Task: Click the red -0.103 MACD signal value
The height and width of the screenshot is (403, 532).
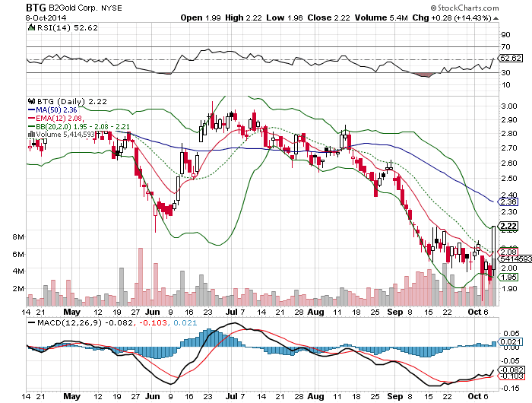Action: [x=153, y=322]
